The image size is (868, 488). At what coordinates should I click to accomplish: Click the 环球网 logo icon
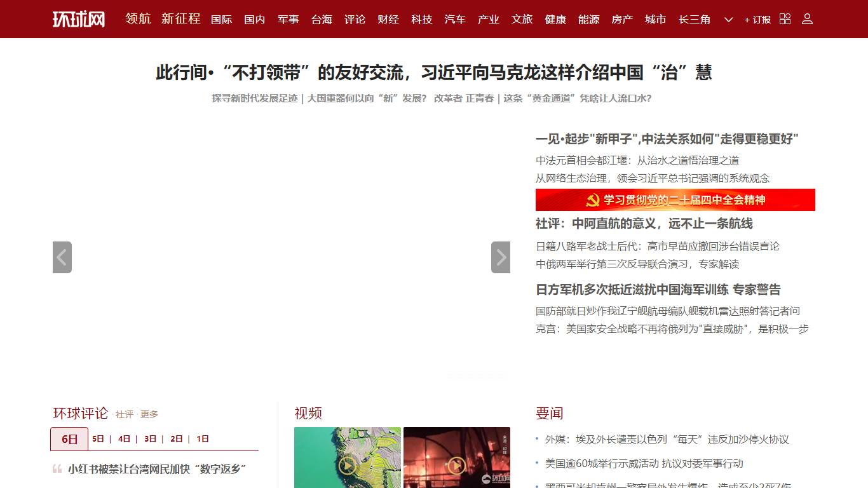pyautogui.click(x=78, y=19)
